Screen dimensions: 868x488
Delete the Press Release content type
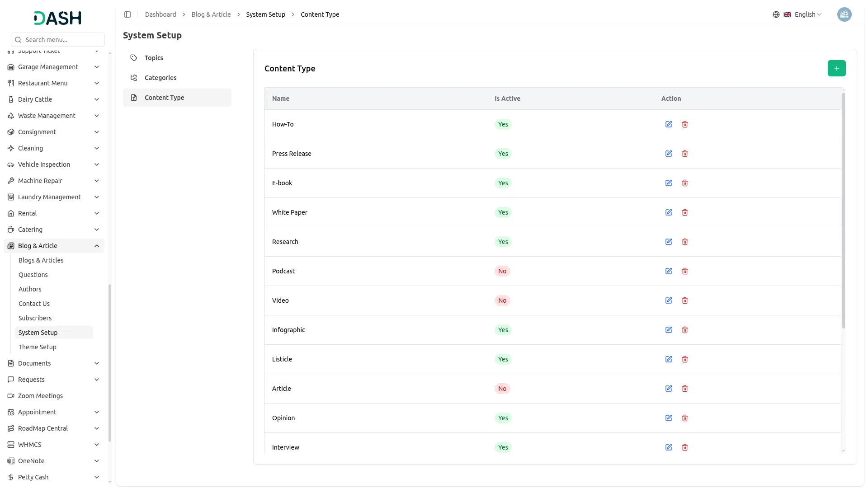point(685,154)
